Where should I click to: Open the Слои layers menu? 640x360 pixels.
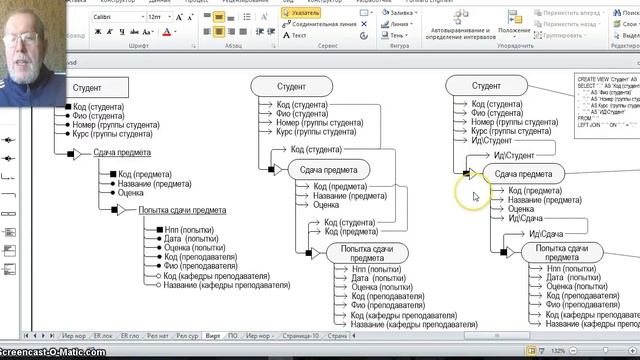pos(626,24)
